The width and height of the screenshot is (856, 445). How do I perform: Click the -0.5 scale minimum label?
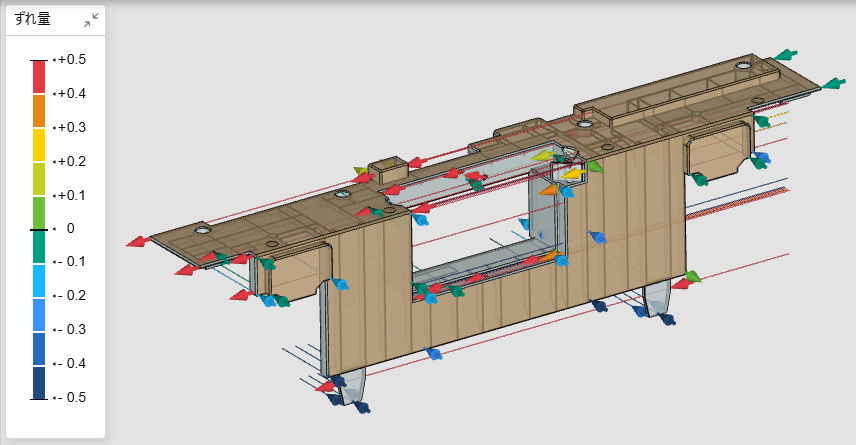(72, 397)
